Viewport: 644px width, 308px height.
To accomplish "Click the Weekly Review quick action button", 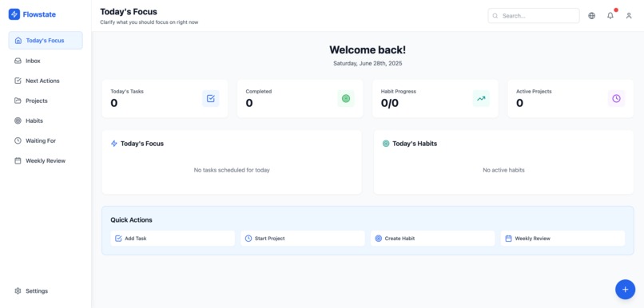I will click(563, 239).
